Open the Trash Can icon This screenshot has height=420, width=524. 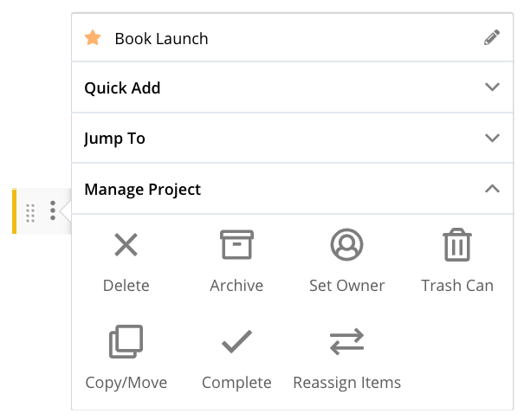457,244
